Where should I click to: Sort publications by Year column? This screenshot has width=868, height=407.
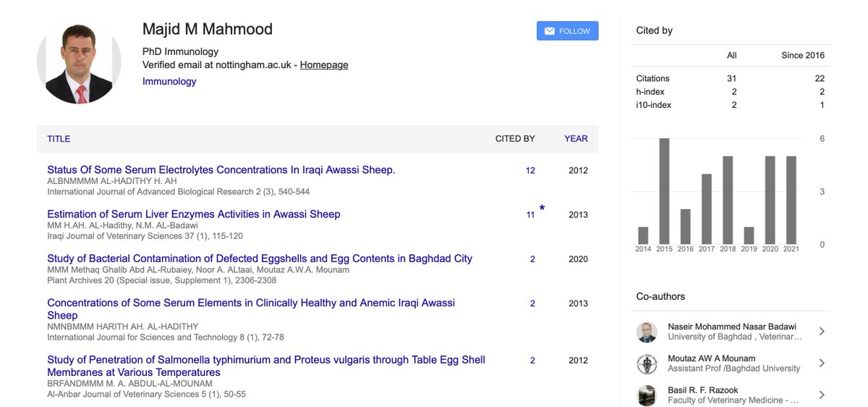576,139
